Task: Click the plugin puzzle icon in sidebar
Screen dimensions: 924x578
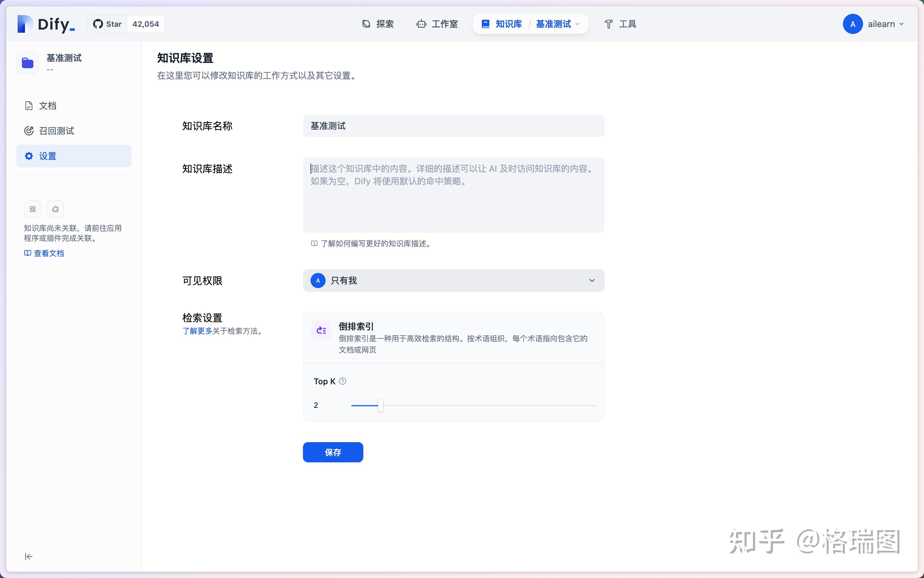Action: [55, 209]
